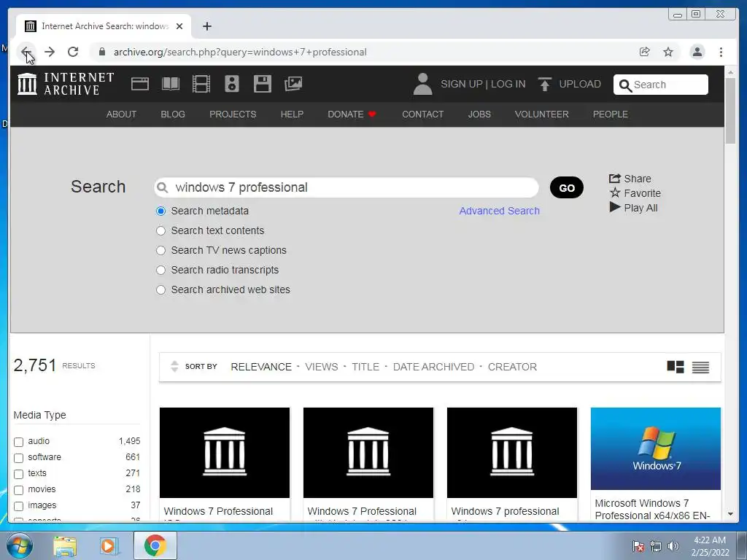The image size is (747, 560).
Task: Check the audio media type filter
Action: coord(18,442)
